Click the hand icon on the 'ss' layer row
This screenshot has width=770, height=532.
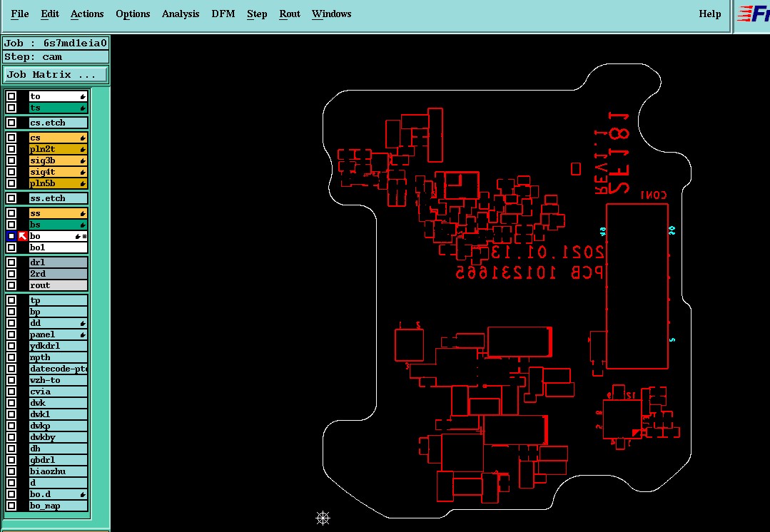pyautogui.click(x=83, y=213)
